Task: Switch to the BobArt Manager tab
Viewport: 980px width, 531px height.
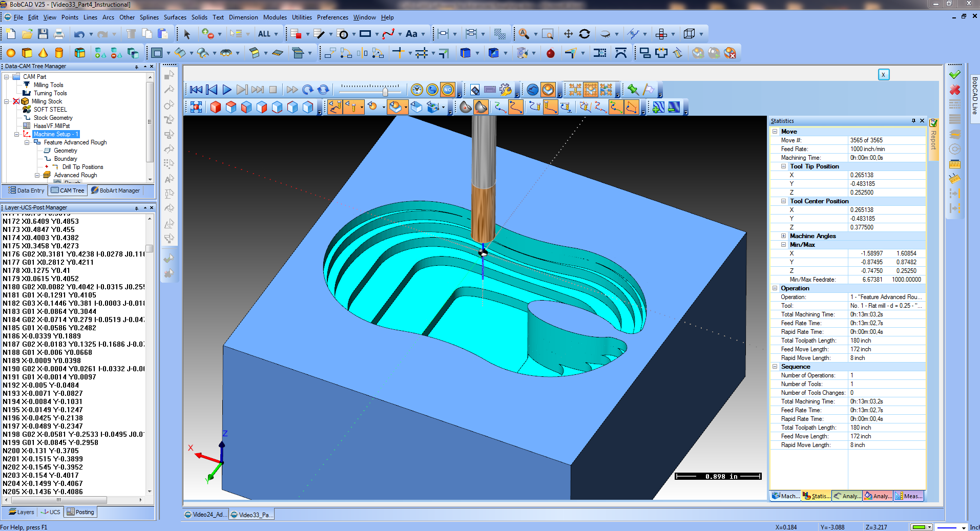Action: pyautogui.click(x=115, y=190)
